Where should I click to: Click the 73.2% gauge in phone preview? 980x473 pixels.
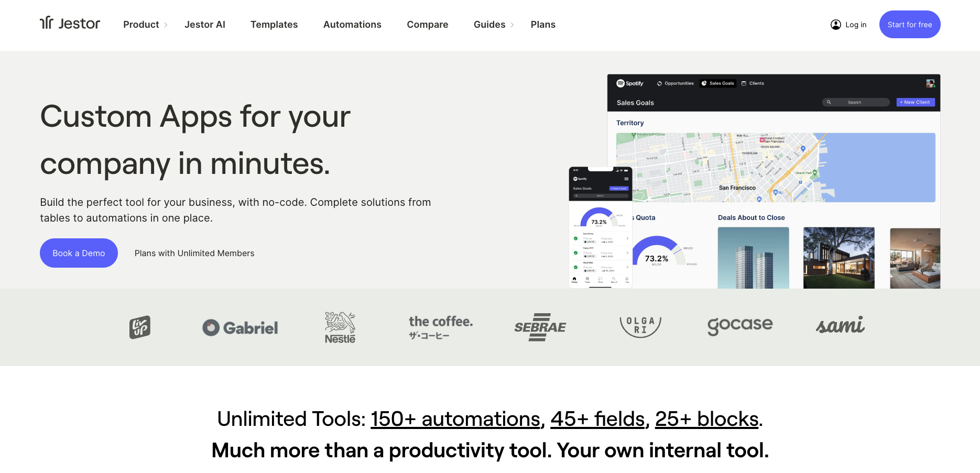[599, 217]
